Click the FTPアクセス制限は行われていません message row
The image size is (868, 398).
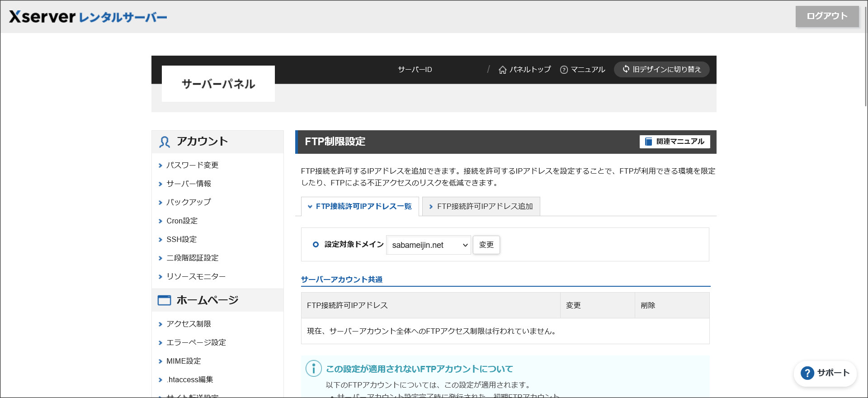point(505,331)
